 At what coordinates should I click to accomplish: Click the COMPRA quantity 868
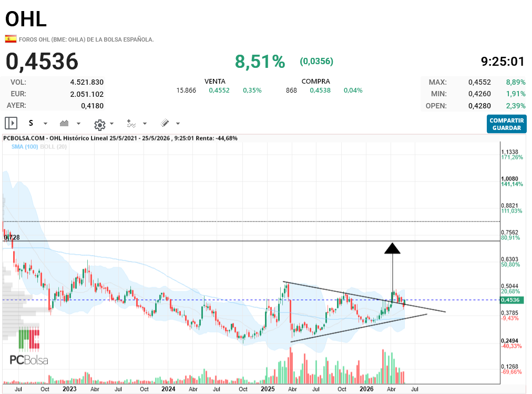click(x=291, y=90)
